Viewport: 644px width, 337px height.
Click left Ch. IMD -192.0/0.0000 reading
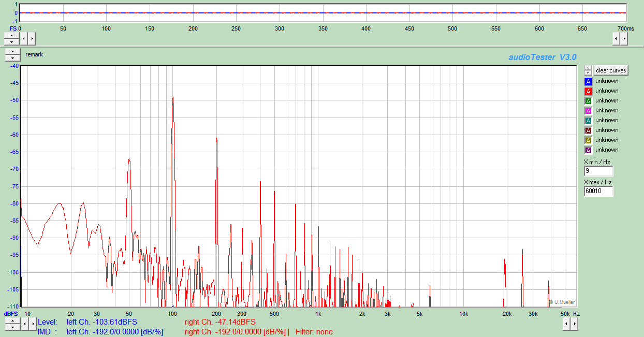pos(115,332)
